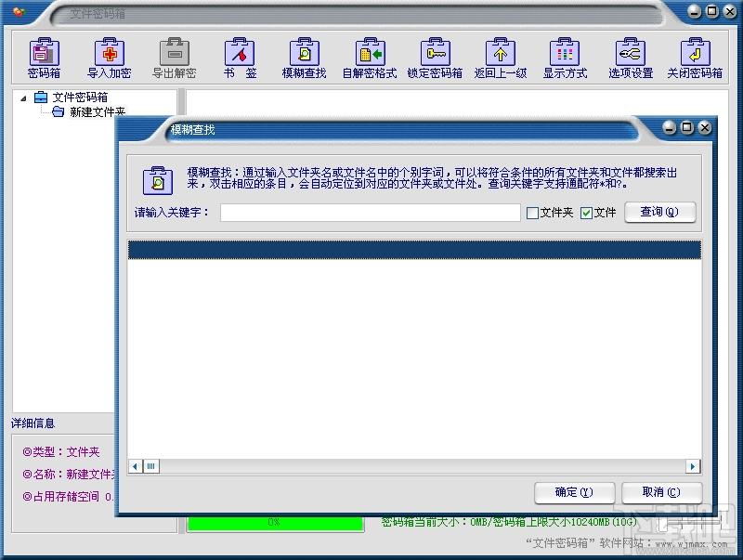
Task: Select the highlighted results header row
Action: [x=414, y=250]
